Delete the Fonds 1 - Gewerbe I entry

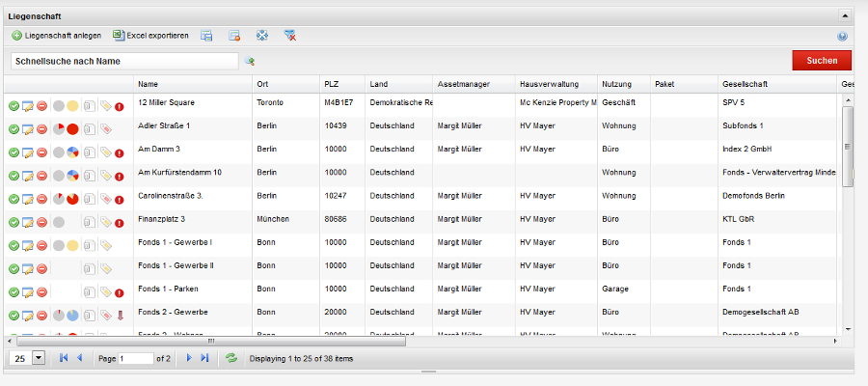pyautogui.click(x=41, y=245)
